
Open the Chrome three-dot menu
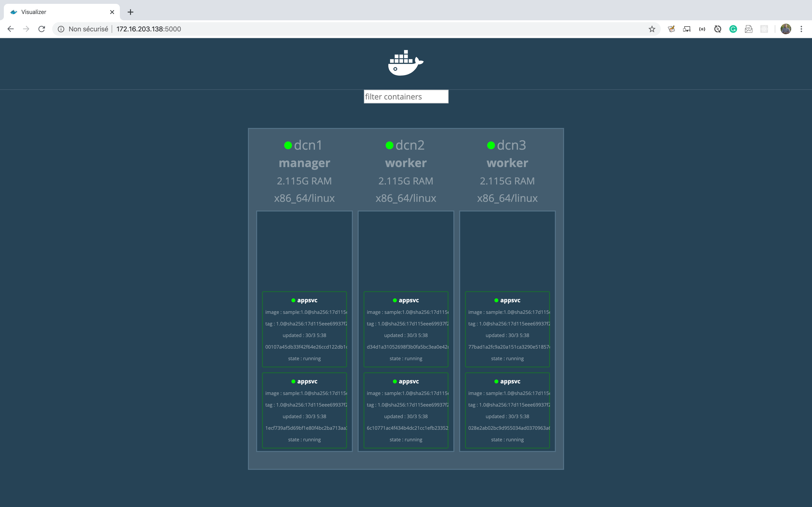click(801, 29)
